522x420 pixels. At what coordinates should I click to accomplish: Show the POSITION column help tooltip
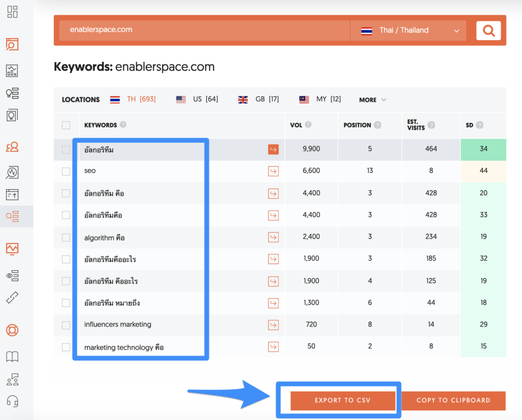(x=377, y=125)
